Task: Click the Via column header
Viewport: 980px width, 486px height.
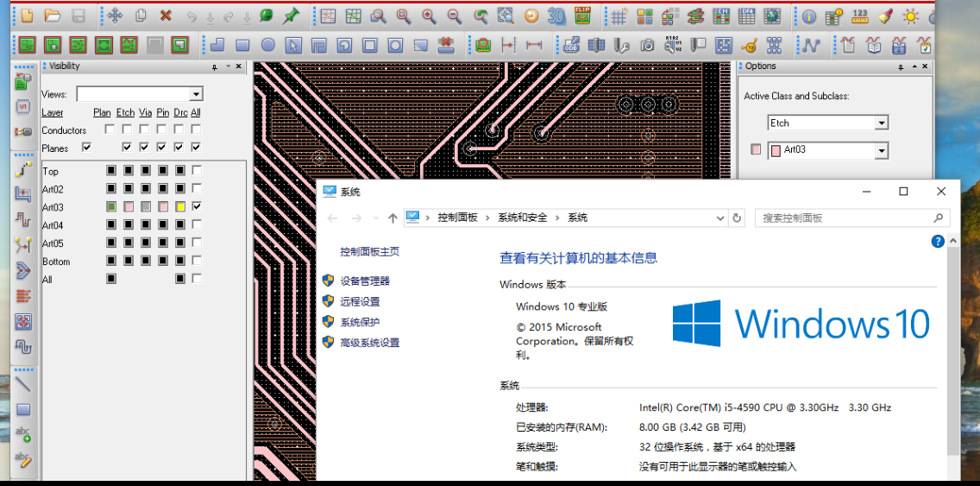Action: coord(146,112)
